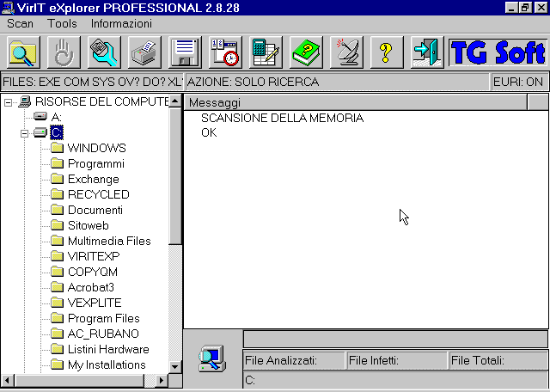
Task: Click the EURI: ON status field
Action: pyautogui.click(x=519, y=83)
